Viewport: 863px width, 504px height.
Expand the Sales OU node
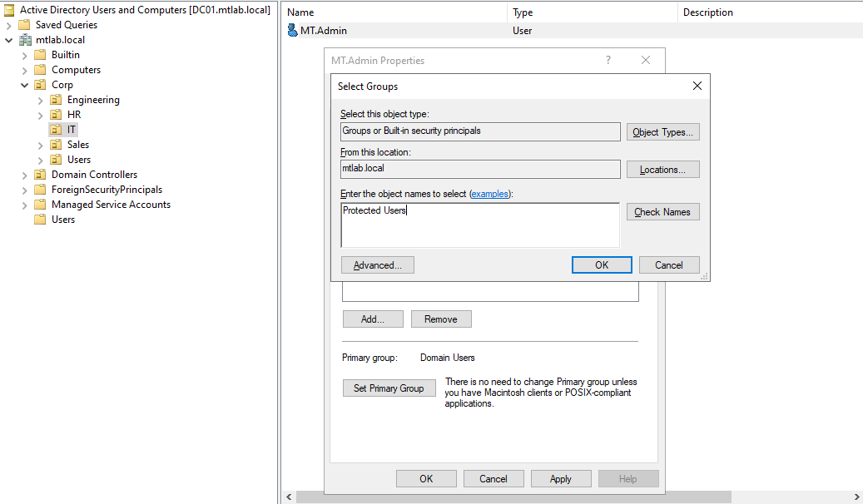tap(40, 146)
